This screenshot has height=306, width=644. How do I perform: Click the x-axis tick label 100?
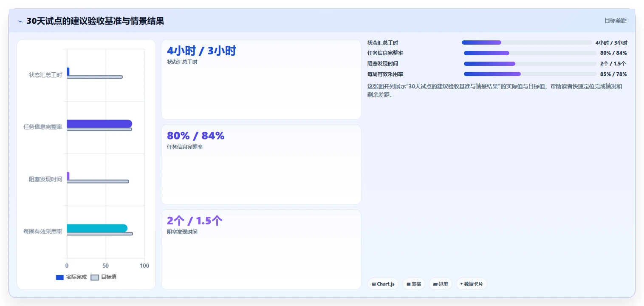pos(144,266)
